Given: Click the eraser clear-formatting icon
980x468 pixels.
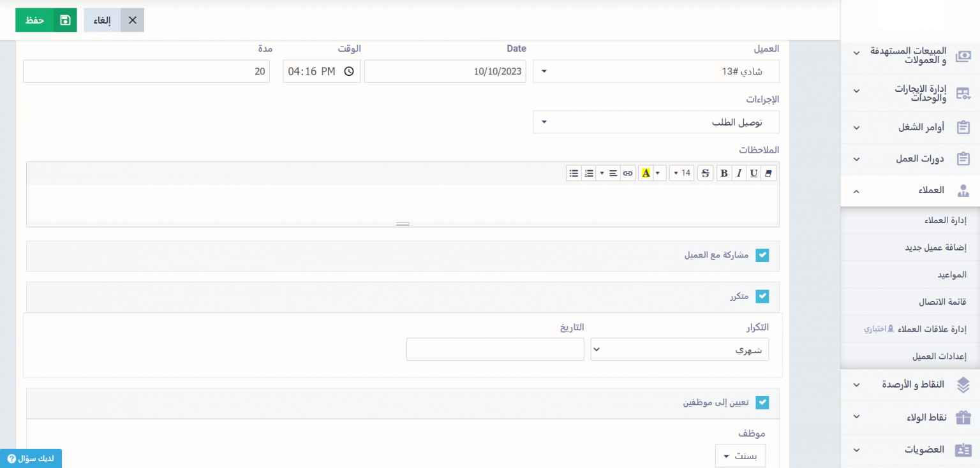Looking at the screenshot, I should tap(769, 173).
